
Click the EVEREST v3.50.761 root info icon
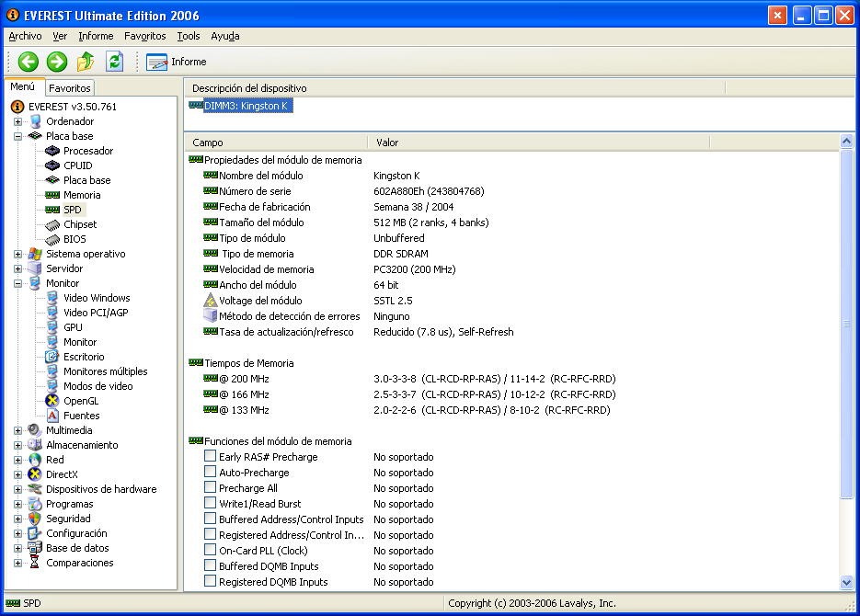pos(17,107)
